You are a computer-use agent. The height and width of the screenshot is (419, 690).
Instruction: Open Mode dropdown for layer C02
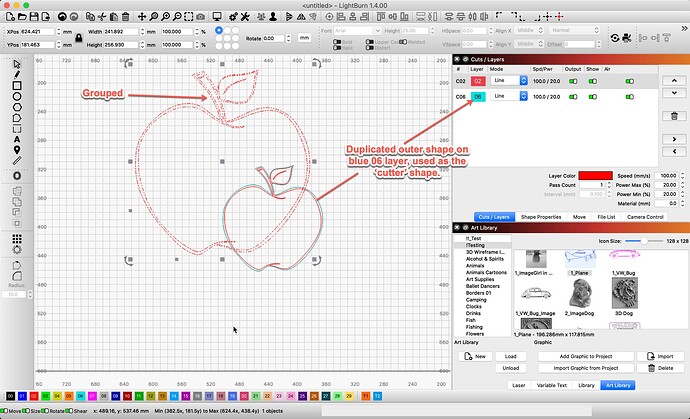[509, 81]
